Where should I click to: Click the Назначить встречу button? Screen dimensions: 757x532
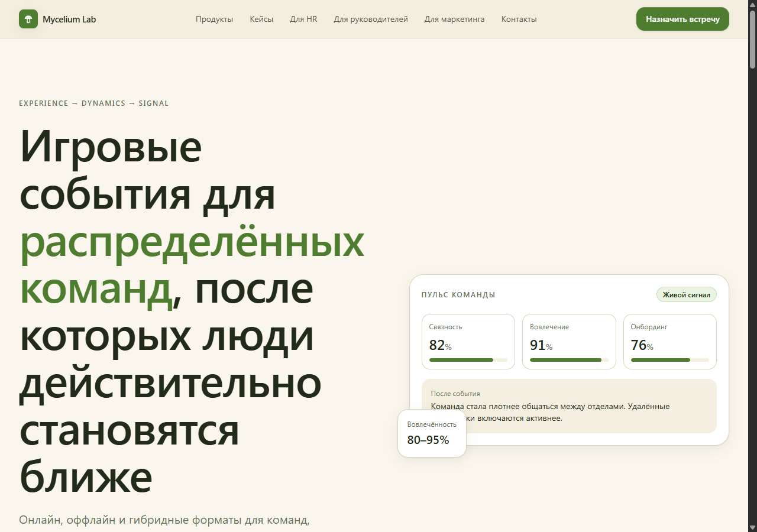coord(682,19)
